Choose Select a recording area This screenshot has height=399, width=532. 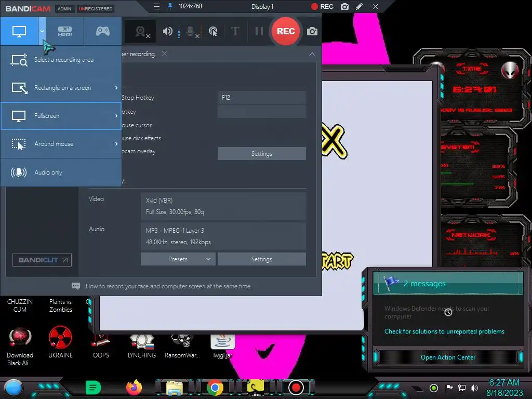click(x=61, y=60)
